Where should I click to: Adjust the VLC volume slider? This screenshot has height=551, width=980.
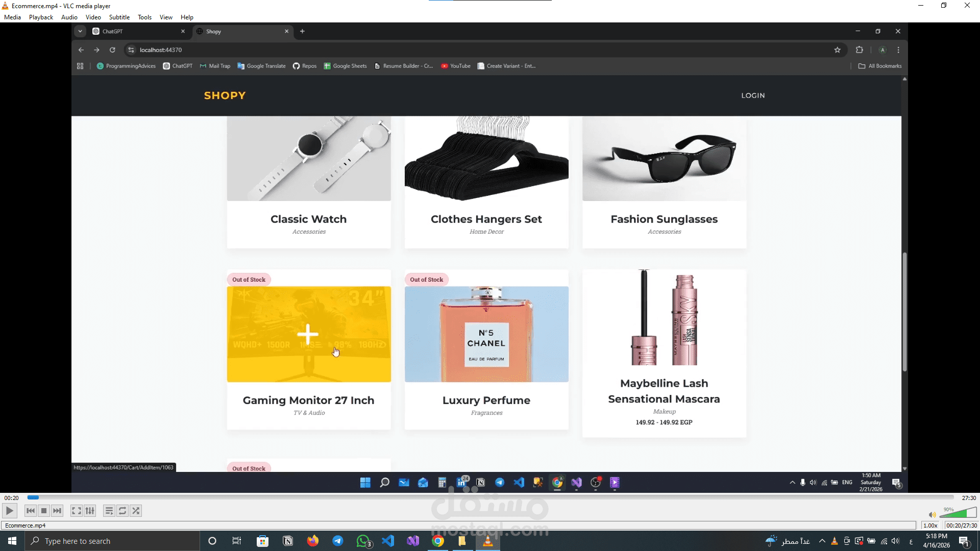click(959, 513)
